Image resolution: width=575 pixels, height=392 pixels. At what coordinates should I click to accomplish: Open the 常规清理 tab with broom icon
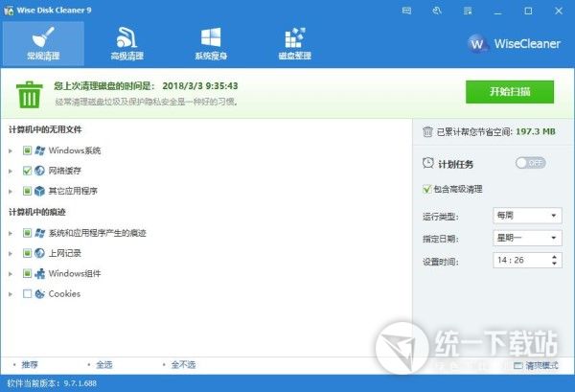click(x=43, y=42)
